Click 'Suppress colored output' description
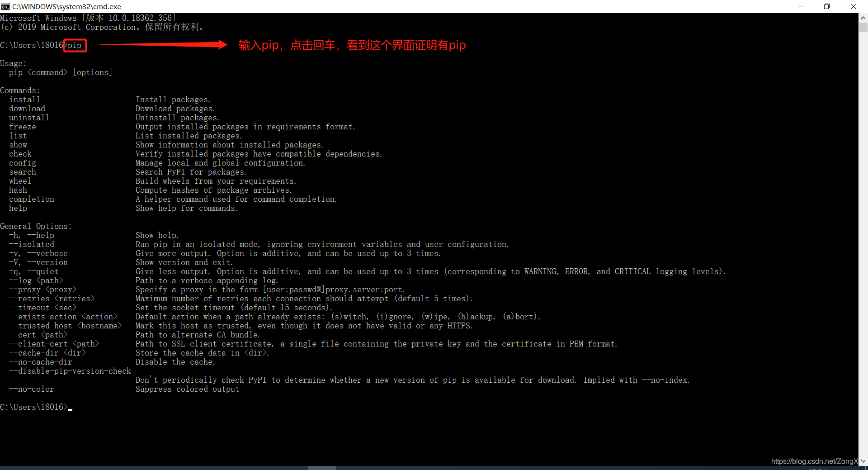Viewport: 868px width, 470px height. click(x=188, y=389)
